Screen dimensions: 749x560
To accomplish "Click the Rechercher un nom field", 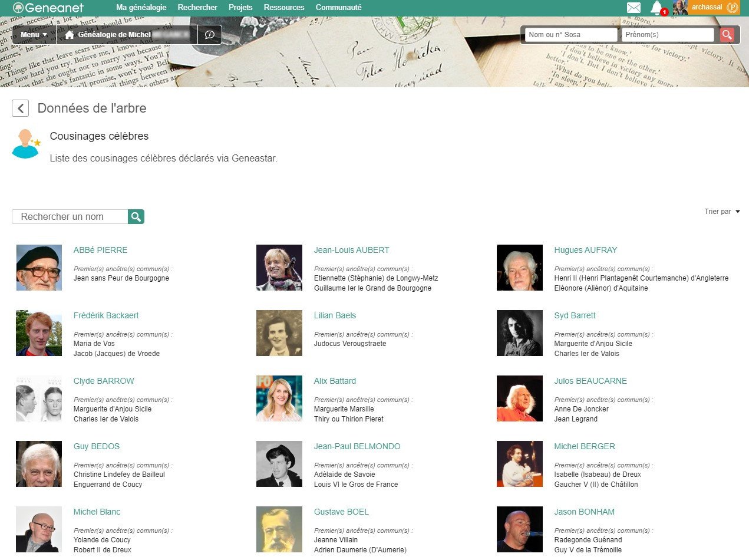I will (x=70, y=217).
